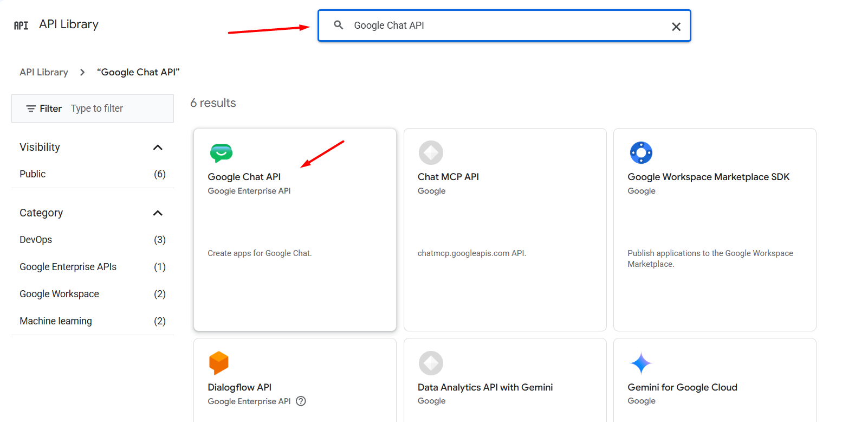Click the Category section heading
Screen dimensions: 868x422
click(41, 213)
